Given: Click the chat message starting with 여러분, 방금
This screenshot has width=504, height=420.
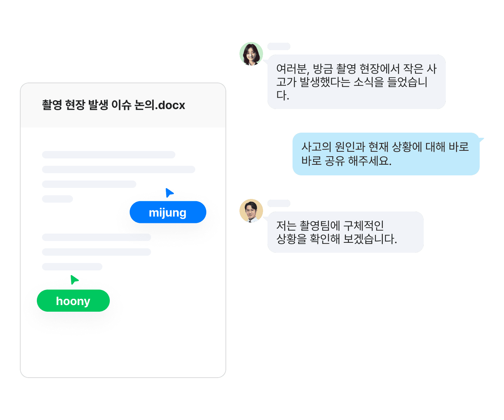Looking at the screenshot, I should [x=357, y=82].
